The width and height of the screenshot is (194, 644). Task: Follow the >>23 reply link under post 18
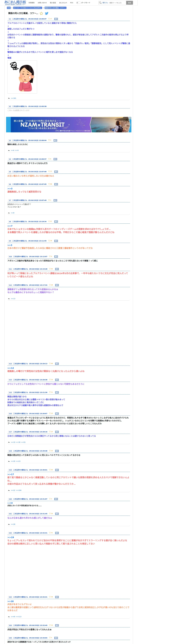click(x=18, y=461)
